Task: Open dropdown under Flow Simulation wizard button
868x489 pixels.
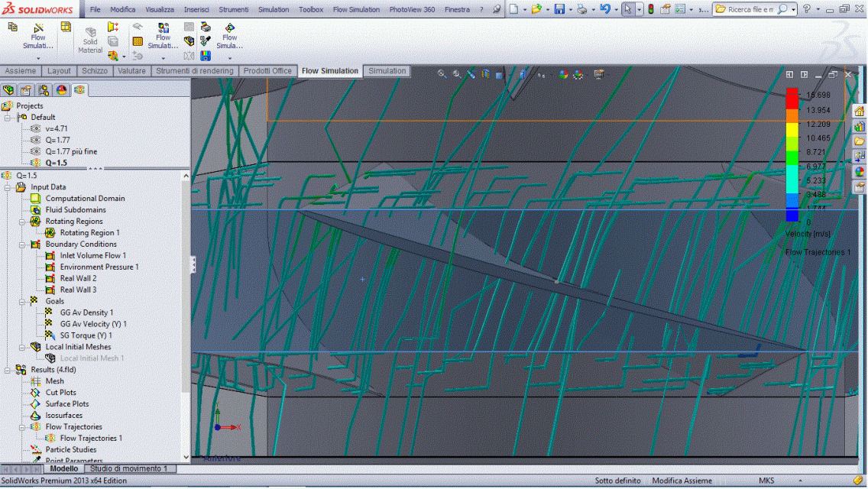Action: pyautogui.click(x=38, y=58)
